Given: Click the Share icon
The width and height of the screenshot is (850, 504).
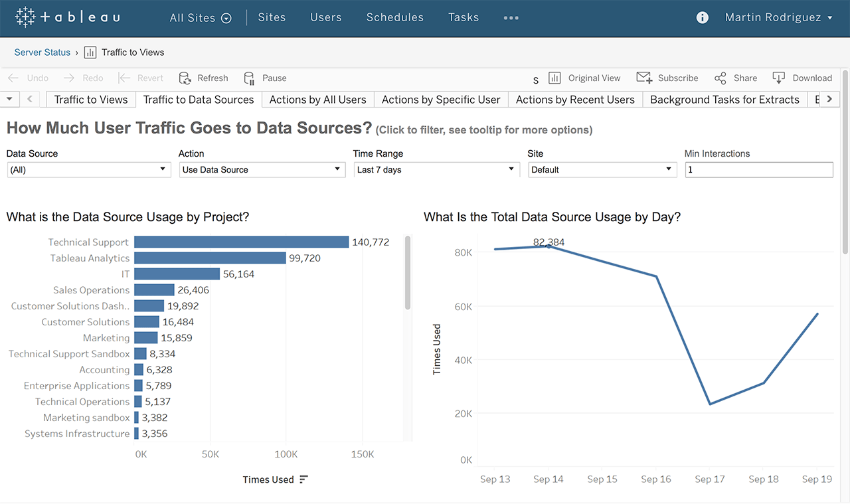Looking at the screenshot, I should tap(720, 78).
